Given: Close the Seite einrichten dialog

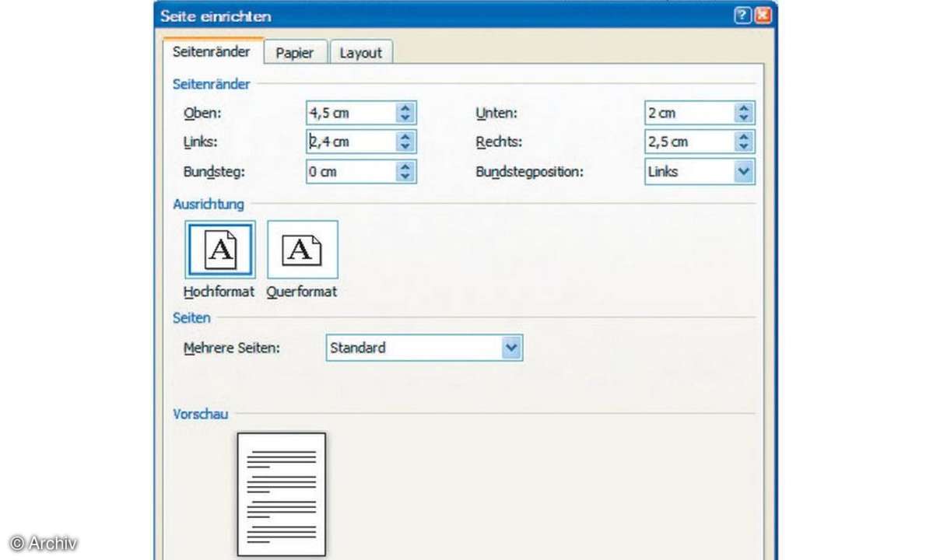Looking at the screenshot, I should point(763,16).
